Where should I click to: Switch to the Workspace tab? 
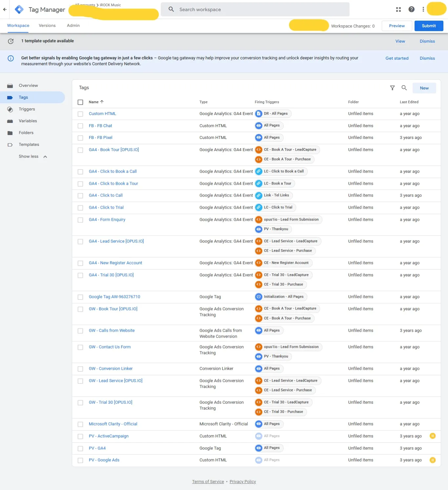coord(18,26)
